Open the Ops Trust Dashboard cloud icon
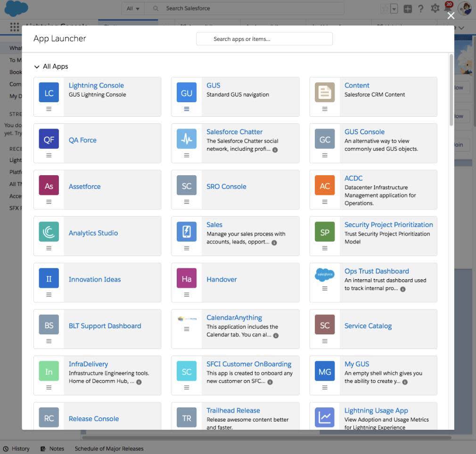Screen dimensions: 476x454 click(325, 275)
